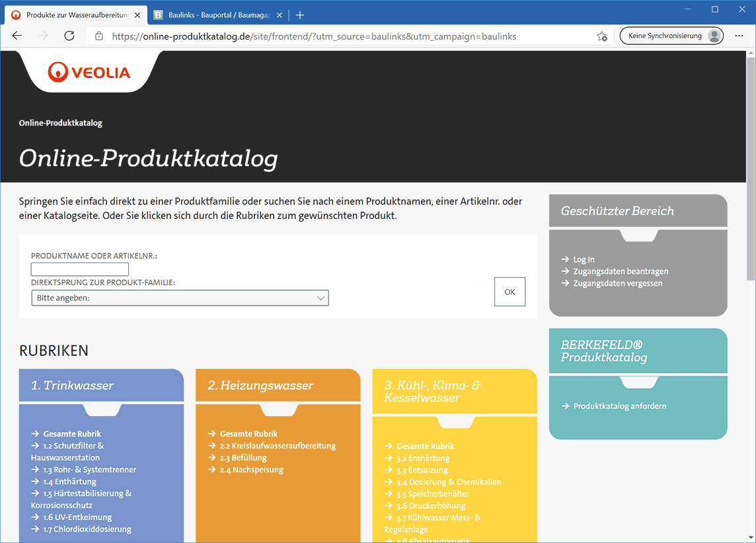Focus the Produktname oder Artikelnr. input field
Image resolution: width=756 pixels, height=543 pixels.
click(x=79, y=269)
